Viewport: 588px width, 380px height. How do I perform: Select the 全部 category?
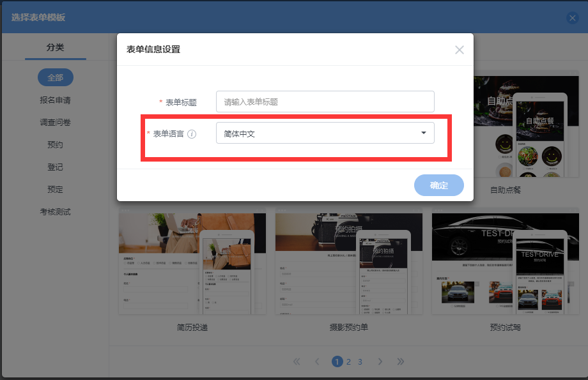[x=55, y=77]
